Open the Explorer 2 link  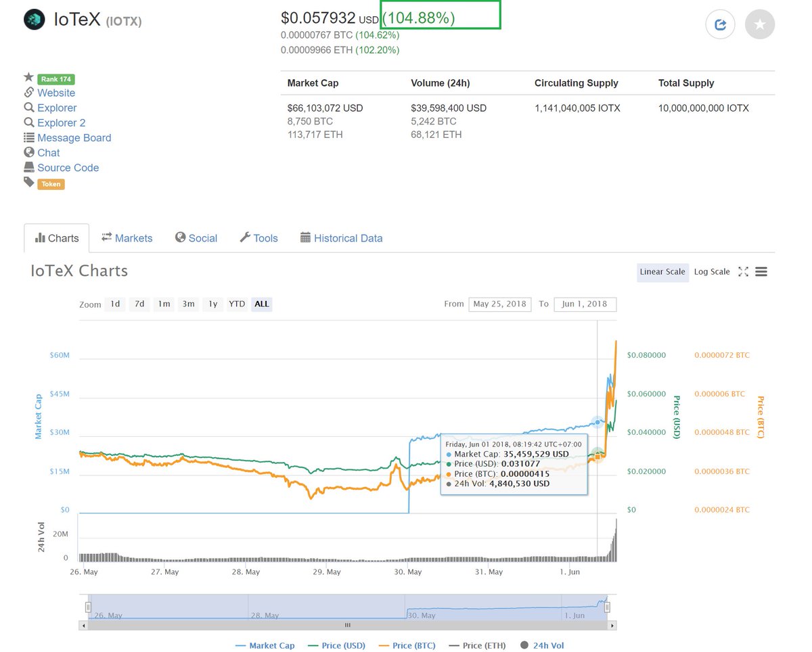click(62, 122)
